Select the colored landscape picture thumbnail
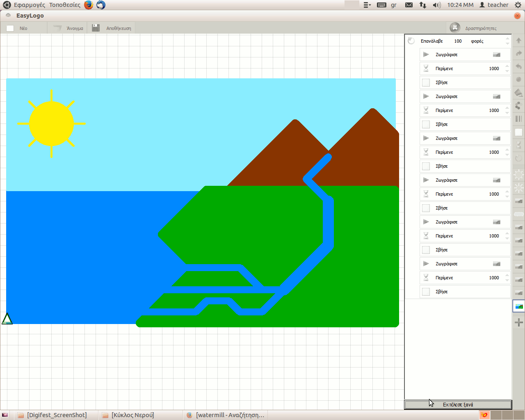 pyautogui.click(x=518, y=306)
